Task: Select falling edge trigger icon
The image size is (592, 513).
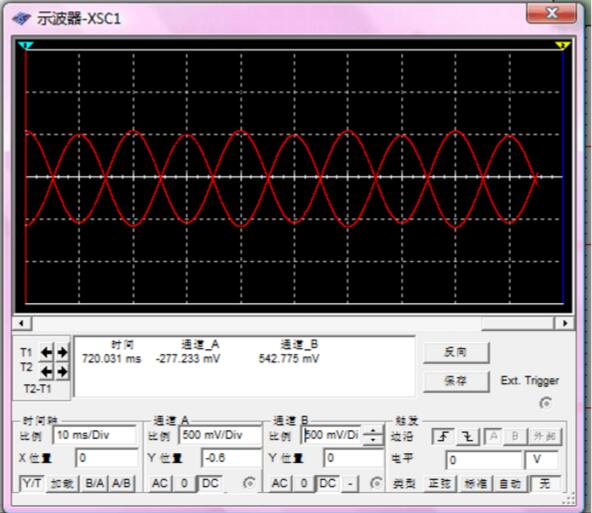Action: 468,437
